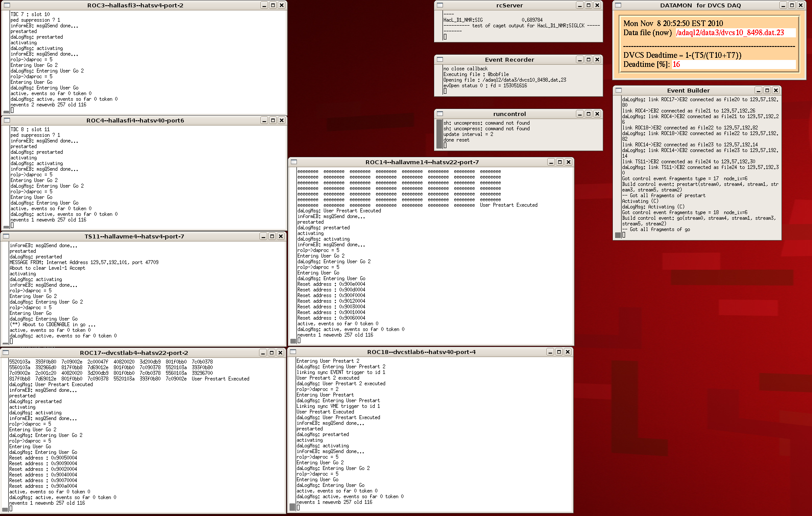Click 'Reset address : 0x90050004' in ROC17

(x=43, y=458)
